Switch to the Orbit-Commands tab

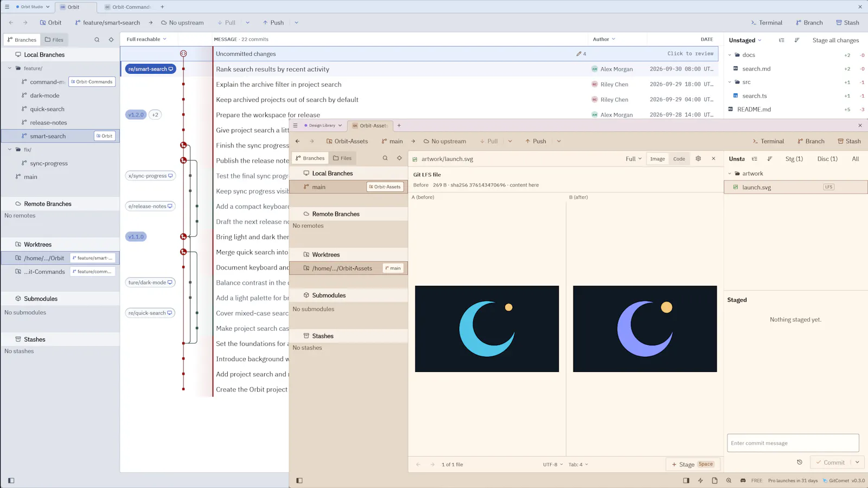(x=127, y=7)
